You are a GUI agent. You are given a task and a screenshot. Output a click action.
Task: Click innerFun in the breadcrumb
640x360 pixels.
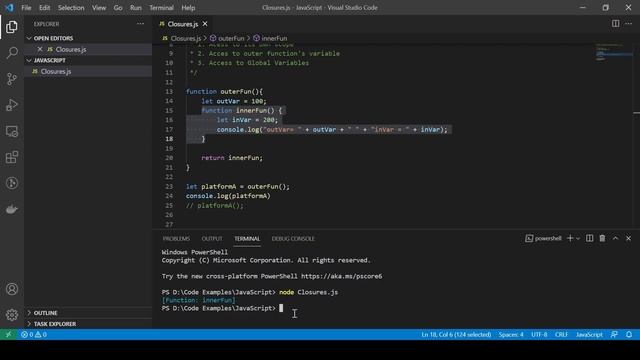pos(274,38)
